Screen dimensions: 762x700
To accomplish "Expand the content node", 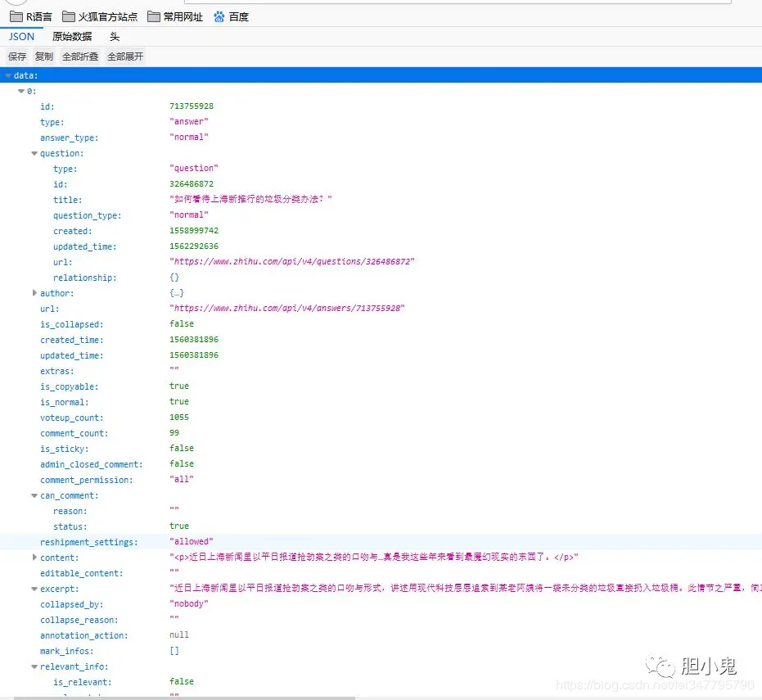I will click(x=34, y=558).
